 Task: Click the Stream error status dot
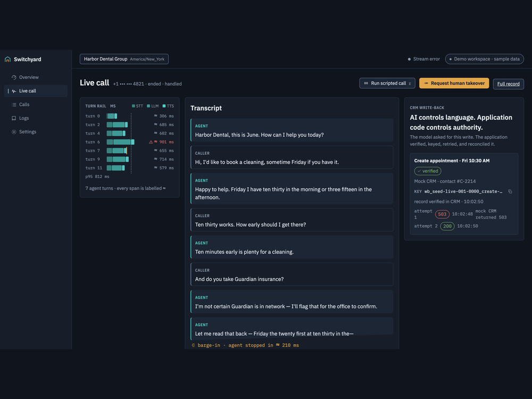[409, 59]
